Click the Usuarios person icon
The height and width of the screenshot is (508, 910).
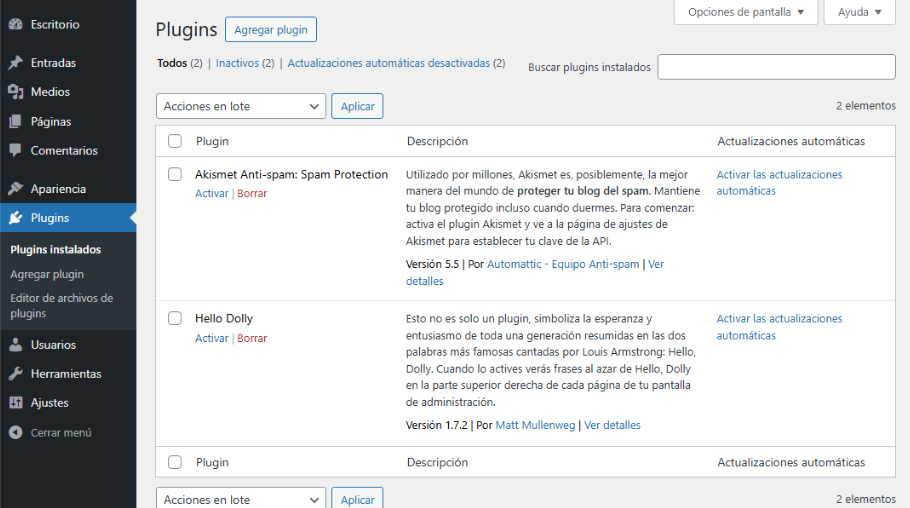[x=15, y=345]
